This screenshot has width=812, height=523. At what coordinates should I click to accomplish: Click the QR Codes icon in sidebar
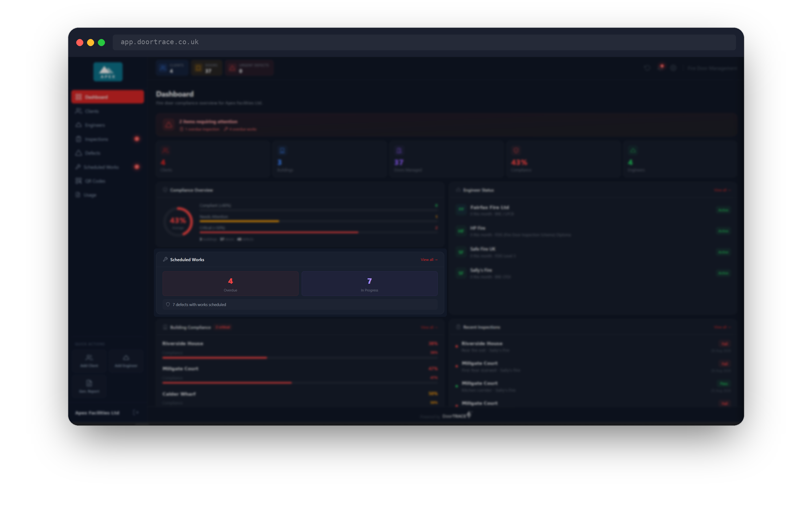click(79, 181)
